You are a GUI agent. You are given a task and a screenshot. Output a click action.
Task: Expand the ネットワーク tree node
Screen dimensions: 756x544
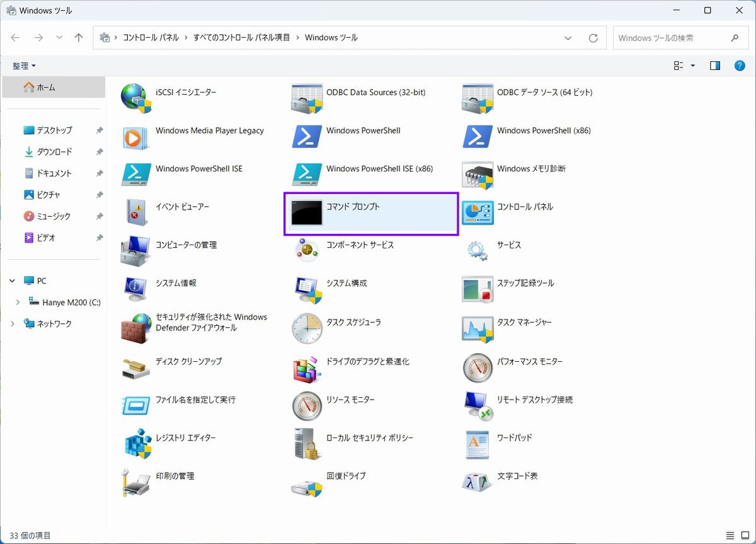tap(13, 323)
